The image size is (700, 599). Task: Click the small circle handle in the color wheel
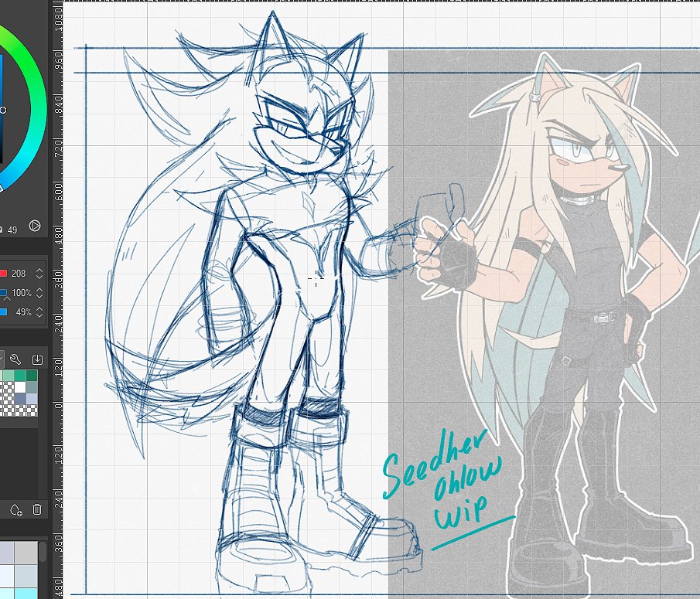pos(2,110)
